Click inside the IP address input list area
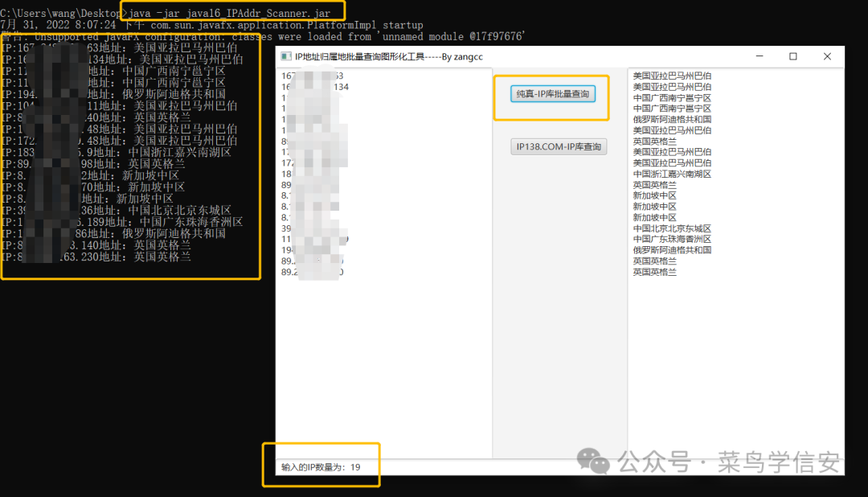 click(x=383, y=263)
